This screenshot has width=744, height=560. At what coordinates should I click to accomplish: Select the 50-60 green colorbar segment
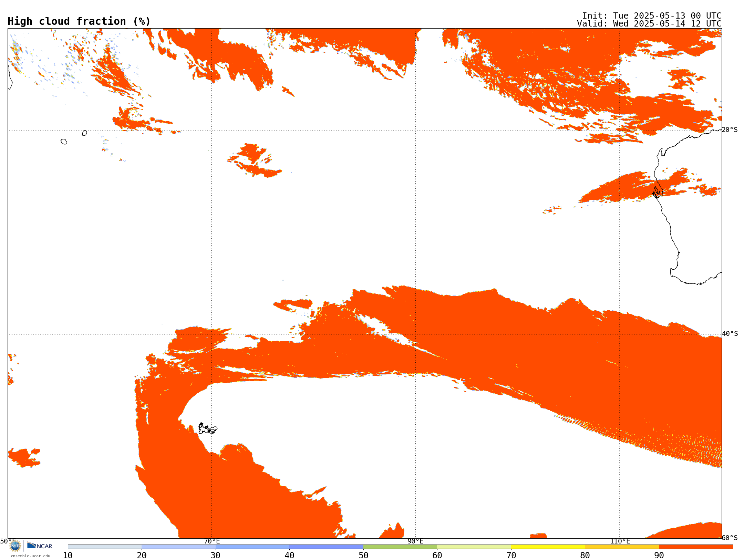coord(400,547)
